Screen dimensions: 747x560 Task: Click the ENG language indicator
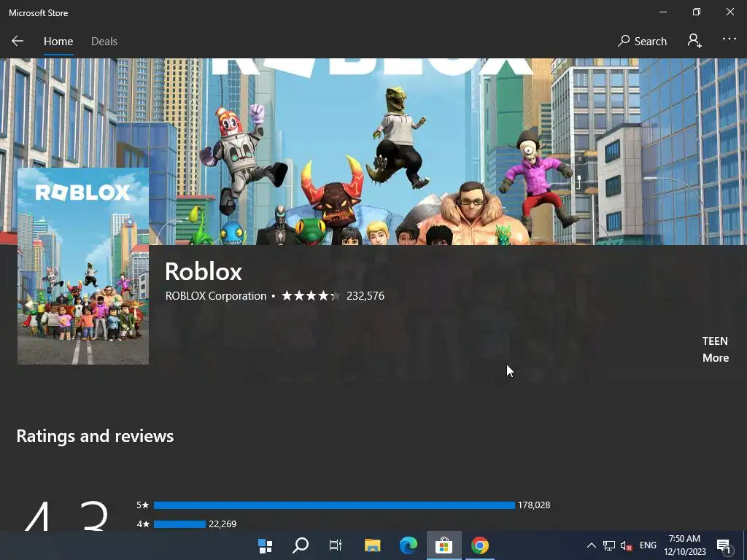648,545
